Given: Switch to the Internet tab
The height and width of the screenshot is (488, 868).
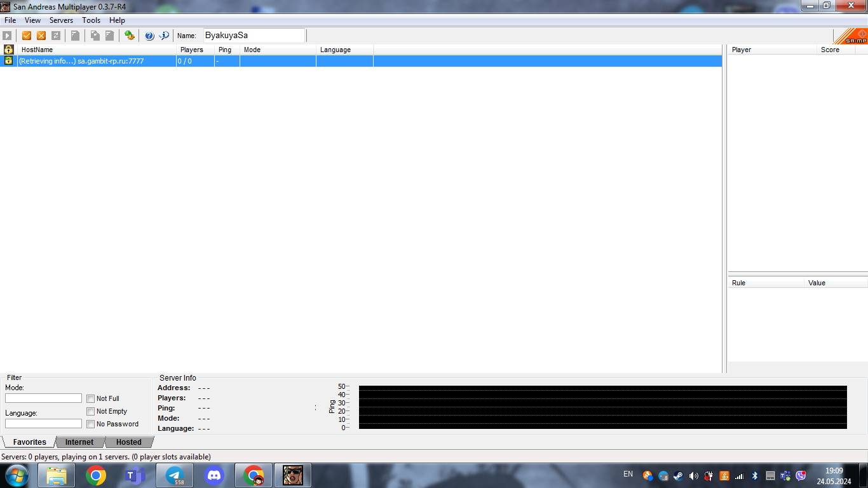Looking at the screenshot, I should (x=79, y=442).
